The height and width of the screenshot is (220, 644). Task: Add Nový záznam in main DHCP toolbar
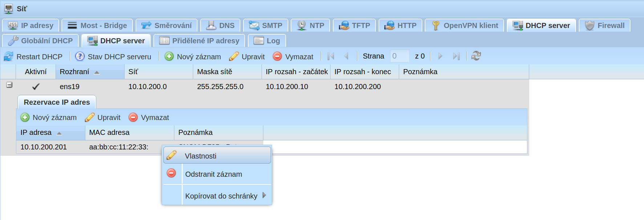(x=193, y=56)
